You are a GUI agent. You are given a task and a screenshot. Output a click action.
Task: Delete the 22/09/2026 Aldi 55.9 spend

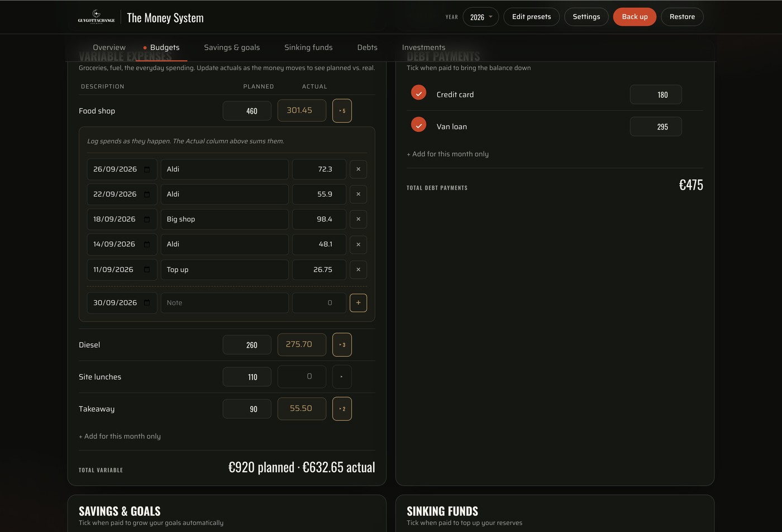(x=358, y=194)
